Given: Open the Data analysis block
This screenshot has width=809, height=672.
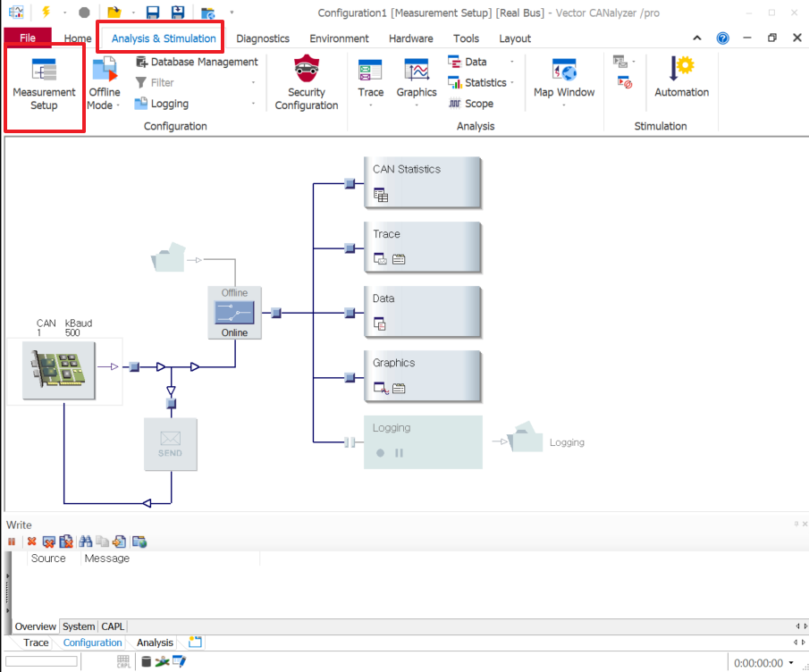Looking at the screenshot, I should pyautogui.click(x=423, y=312).
